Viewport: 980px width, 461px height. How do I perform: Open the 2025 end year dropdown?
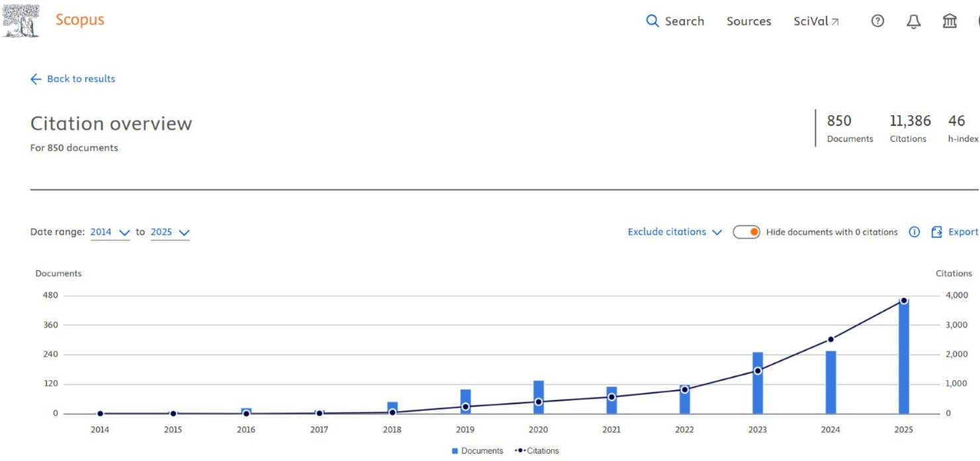pyautogui.click(x=170, y=232)
